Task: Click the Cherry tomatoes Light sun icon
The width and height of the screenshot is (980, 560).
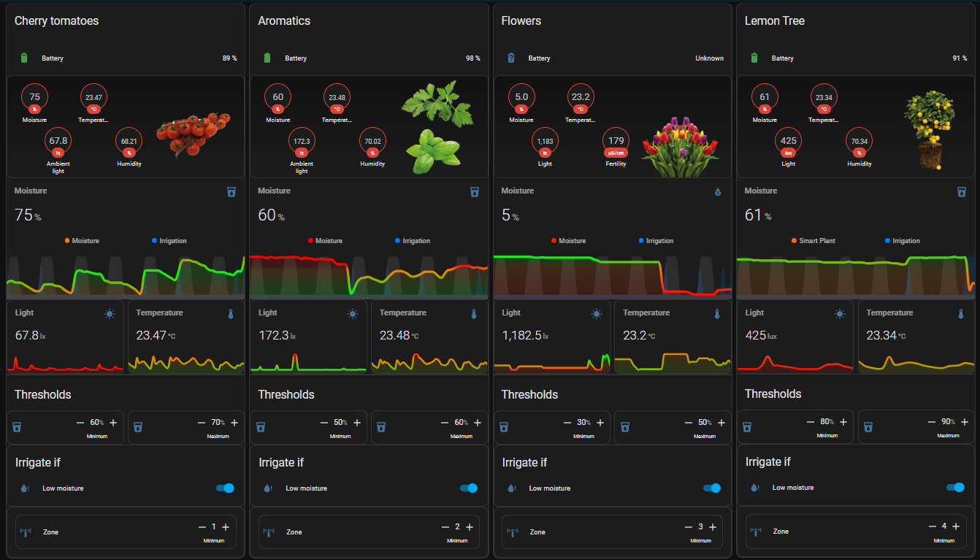Action: (110, 314)
